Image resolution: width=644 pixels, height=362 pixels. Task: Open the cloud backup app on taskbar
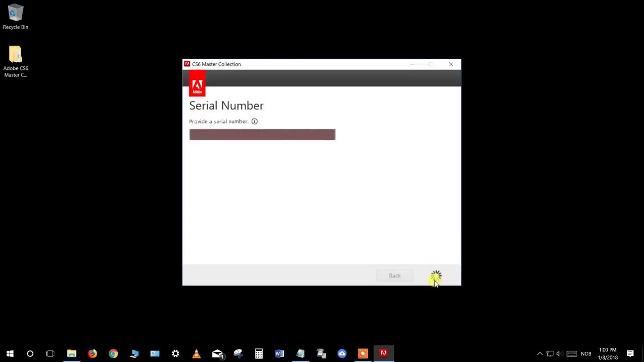click(342, 353)
